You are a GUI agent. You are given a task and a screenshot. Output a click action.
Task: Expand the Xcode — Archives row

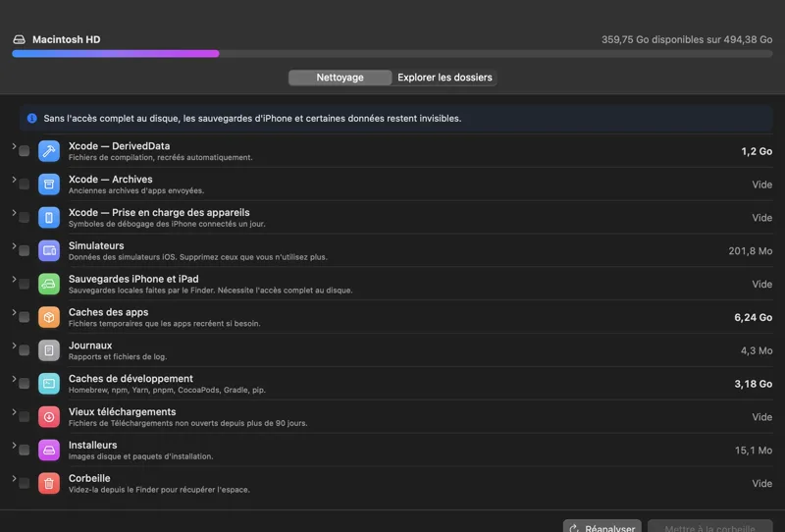pos(14,180)
